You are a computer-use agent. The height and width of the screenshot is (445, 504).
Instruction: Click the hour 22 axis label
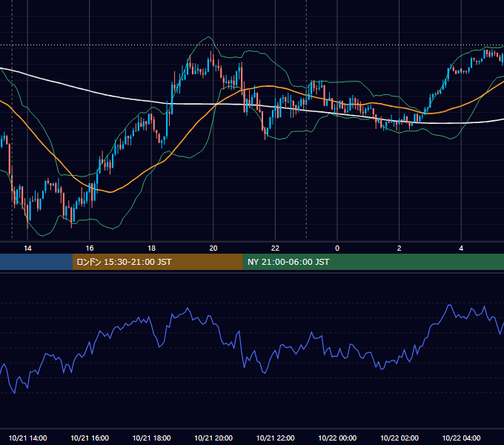[x=275, y=248]
